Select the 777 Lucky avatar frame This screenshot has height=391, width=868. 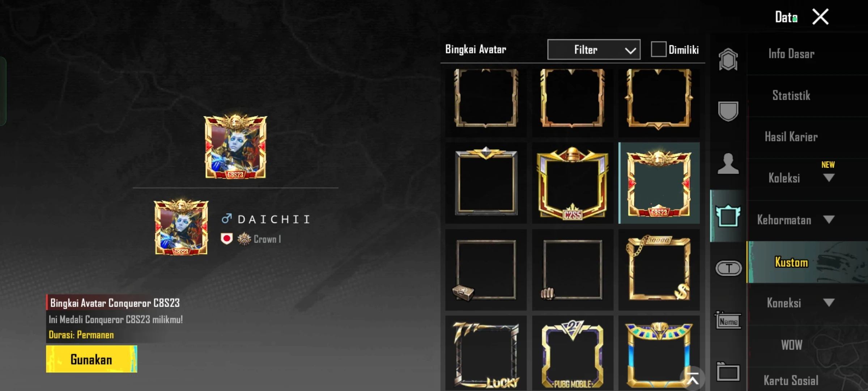pos(486,354)
